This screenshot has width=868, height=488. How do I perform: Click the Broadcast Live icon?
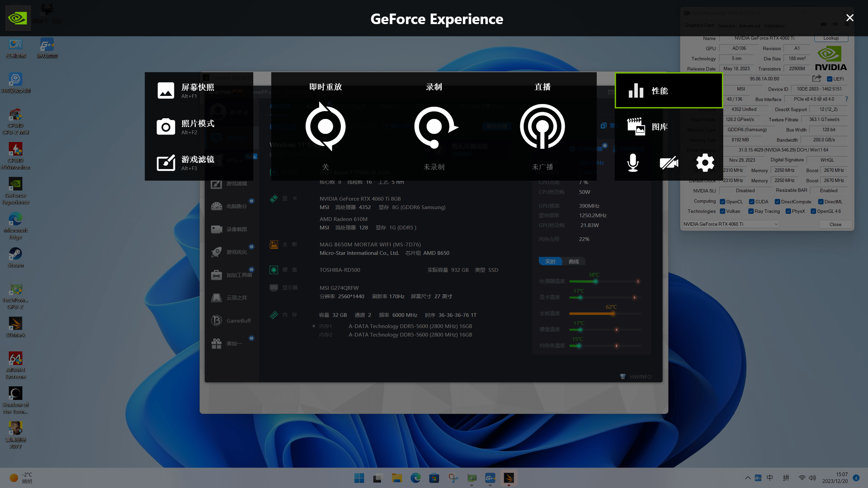(542, 126)
